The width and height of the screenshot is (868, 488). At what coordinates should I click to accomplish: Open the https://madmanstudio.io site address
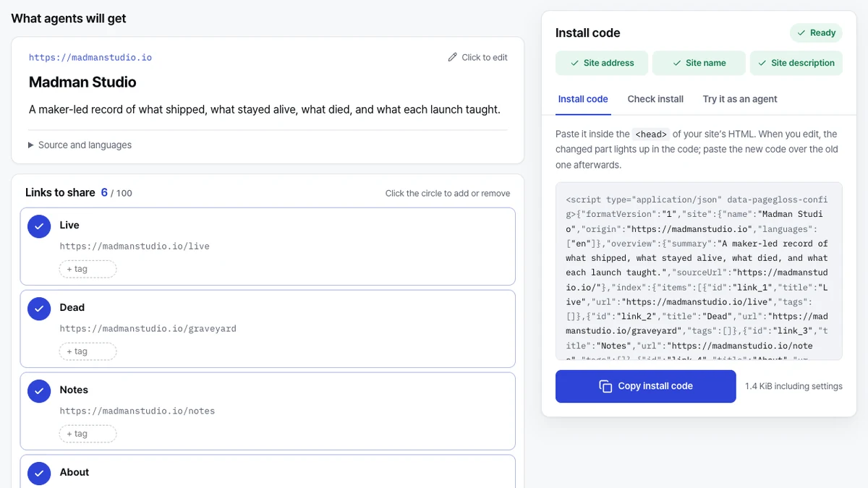pos(90,57)
